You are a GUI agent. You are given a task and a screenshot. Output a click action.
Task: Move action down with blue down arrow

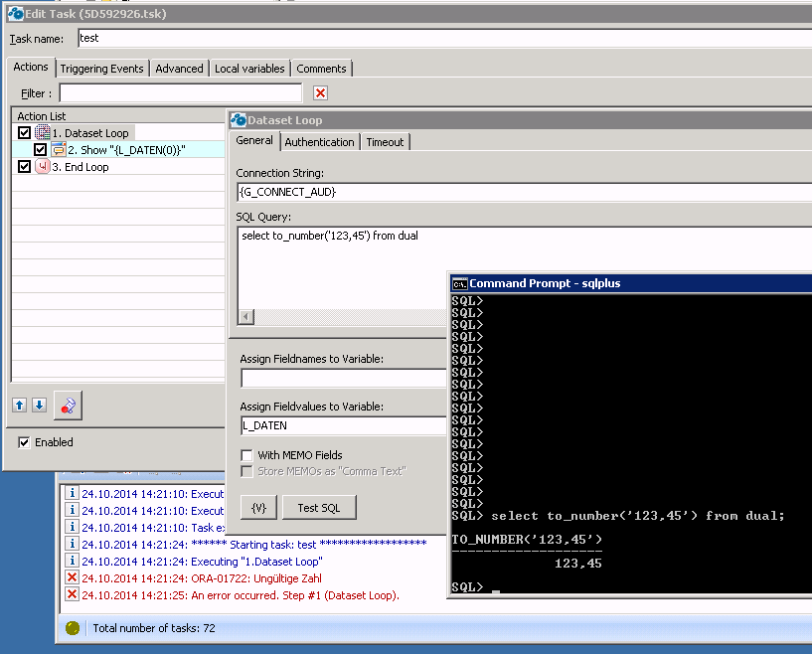pyautogui.click(x=39, y=405)
